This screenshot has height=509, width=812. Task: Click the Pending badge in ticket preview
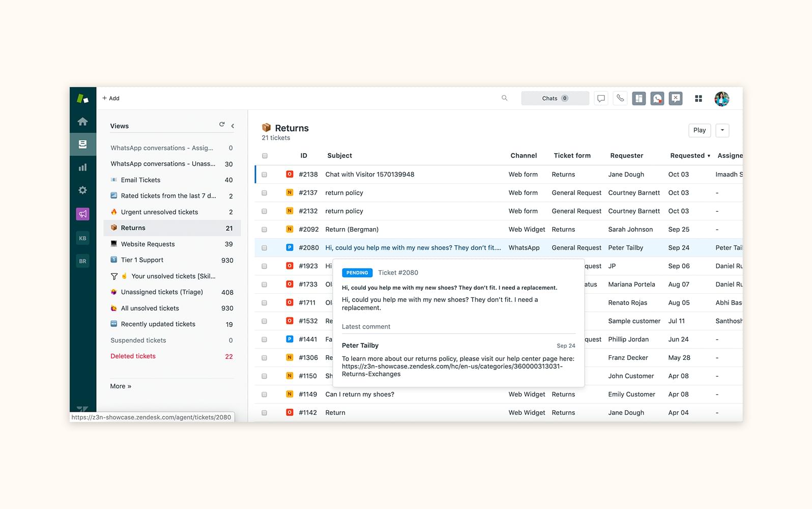point(357,273)
